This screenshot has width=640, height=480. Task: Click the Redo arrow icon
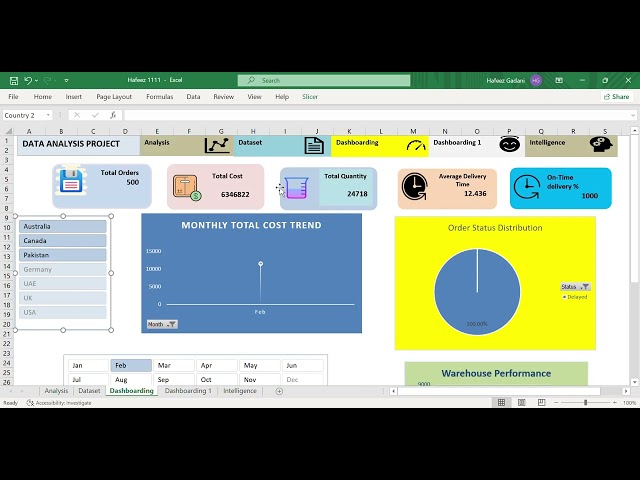[x=47, y=80]
